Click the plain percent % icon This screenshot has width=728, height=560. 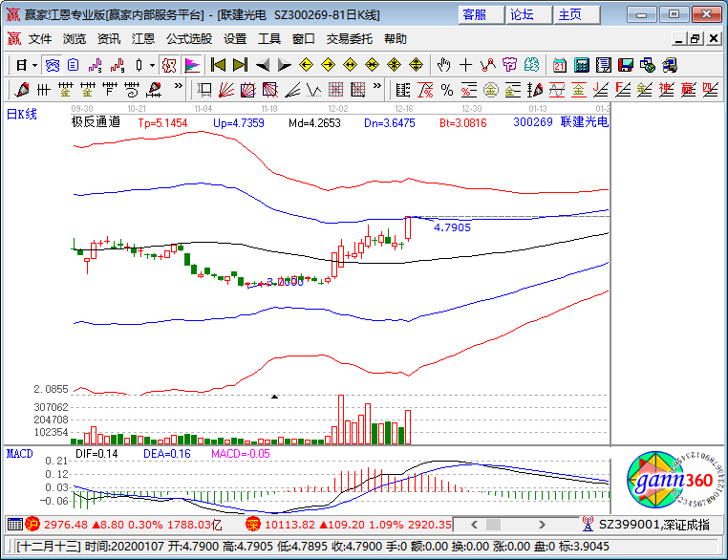pos(447,90)
